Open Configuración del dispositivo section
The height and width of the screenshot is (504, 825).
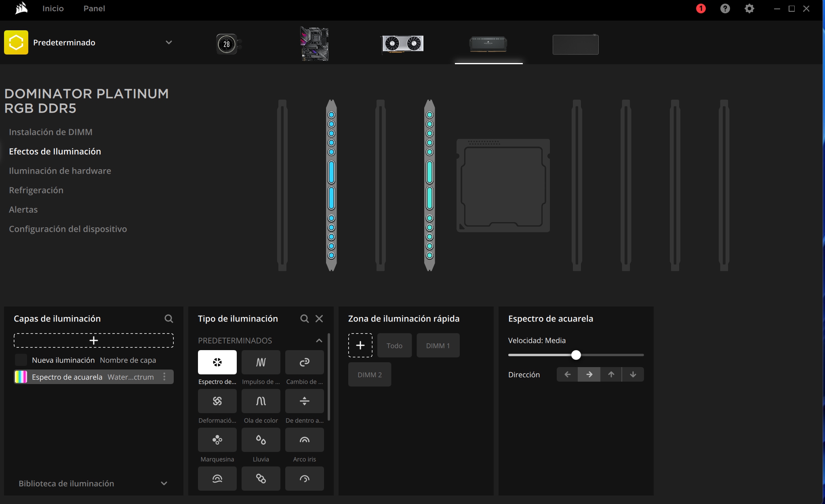tap(68, 229)
